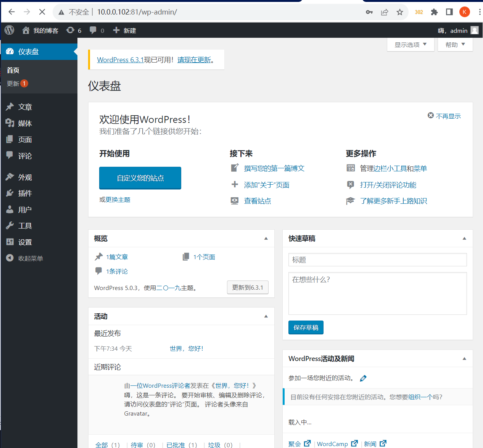The height and width of the screenshot is (448, 483).
Task: Open the 帮助 dropdown
Action: pos(455,44)
